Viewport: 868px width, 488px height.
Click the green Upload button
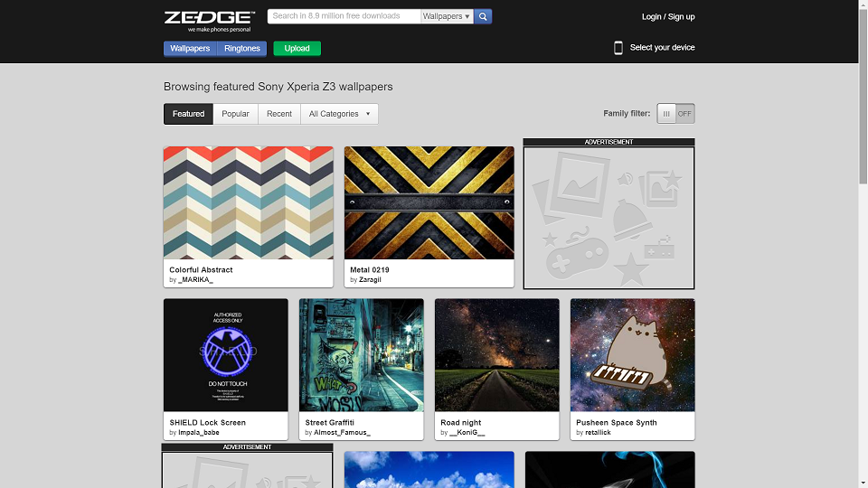[297, 49]
